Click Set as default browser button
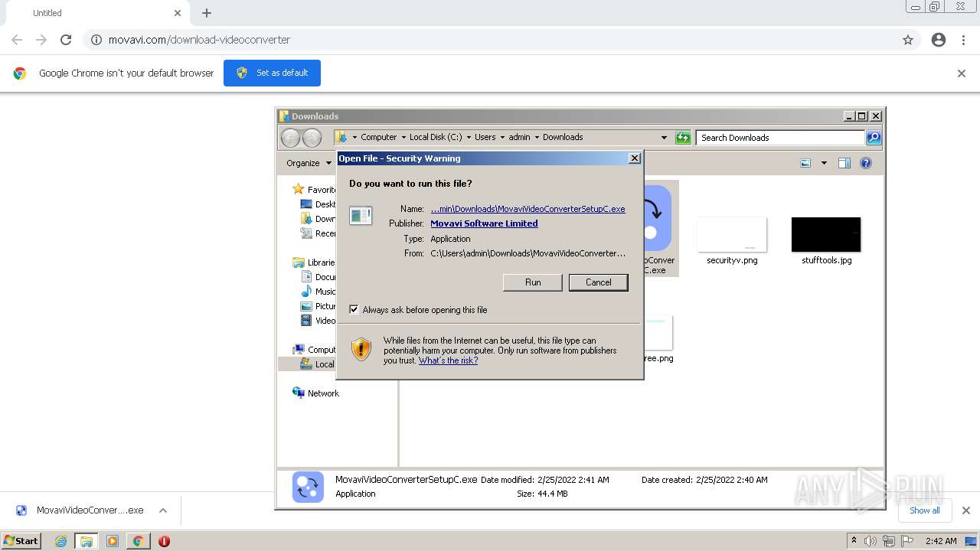980x551 pixels. (x=272, y=73)
